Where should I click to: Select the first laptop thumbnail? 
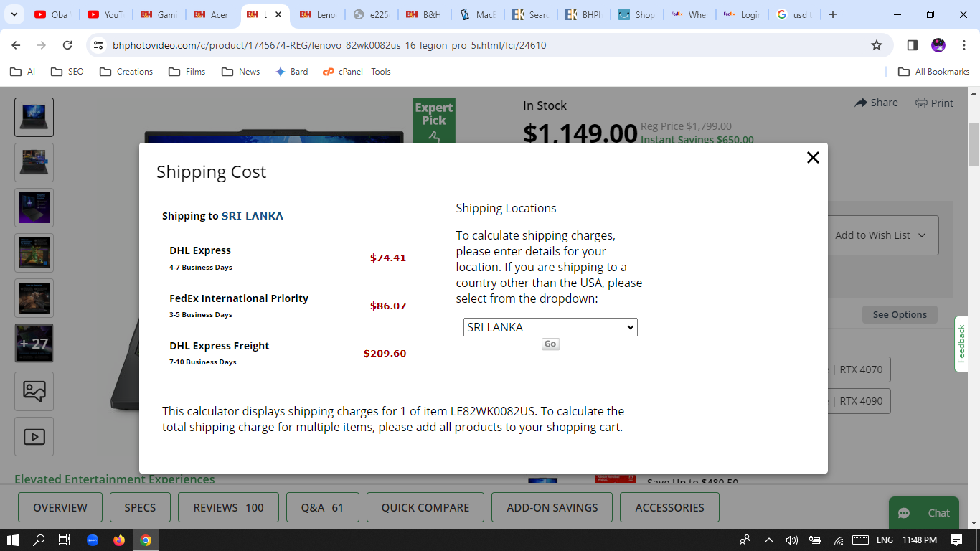[34, 117]
